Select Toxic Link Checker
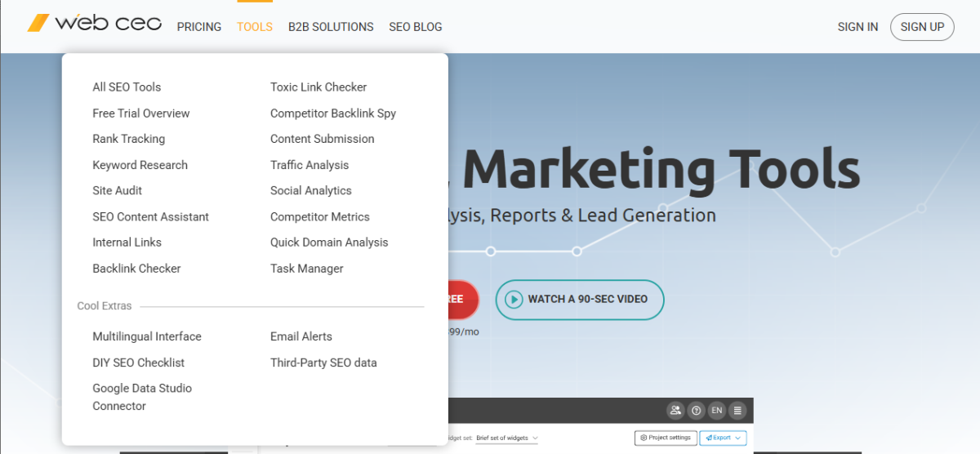Viewport: 980px width, 454px height. (318, 87)
